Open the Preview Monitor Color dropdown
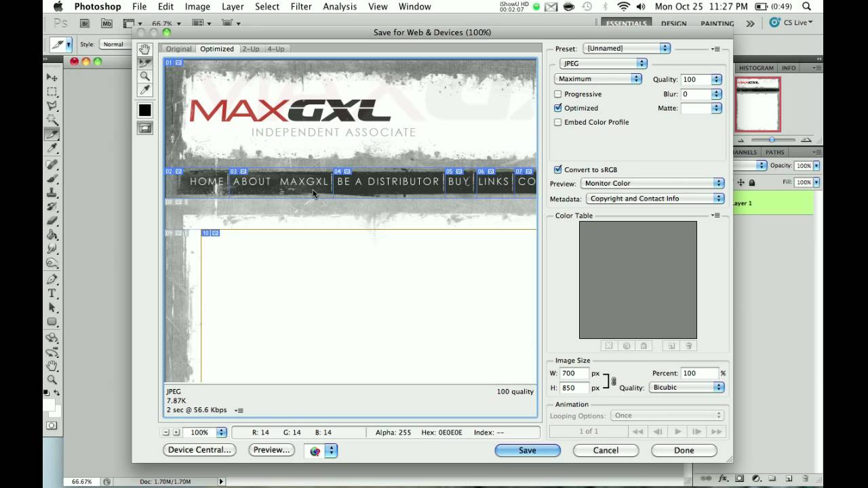Screen dimensions: 868x488 tap(652, 183)
